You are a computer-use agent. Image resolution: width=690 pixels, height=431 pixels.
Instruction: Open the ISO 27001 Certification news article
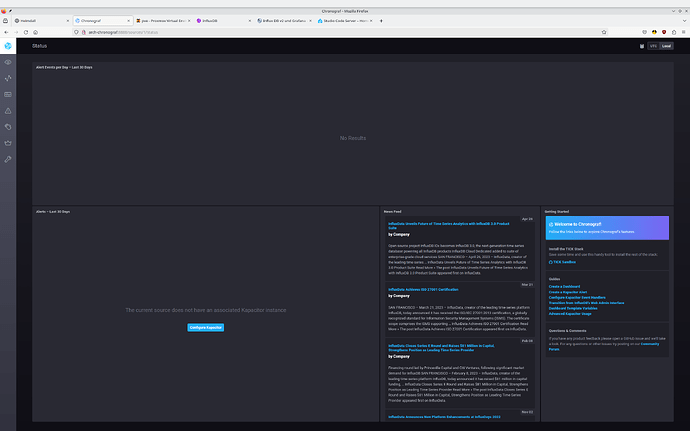[423, 289]
